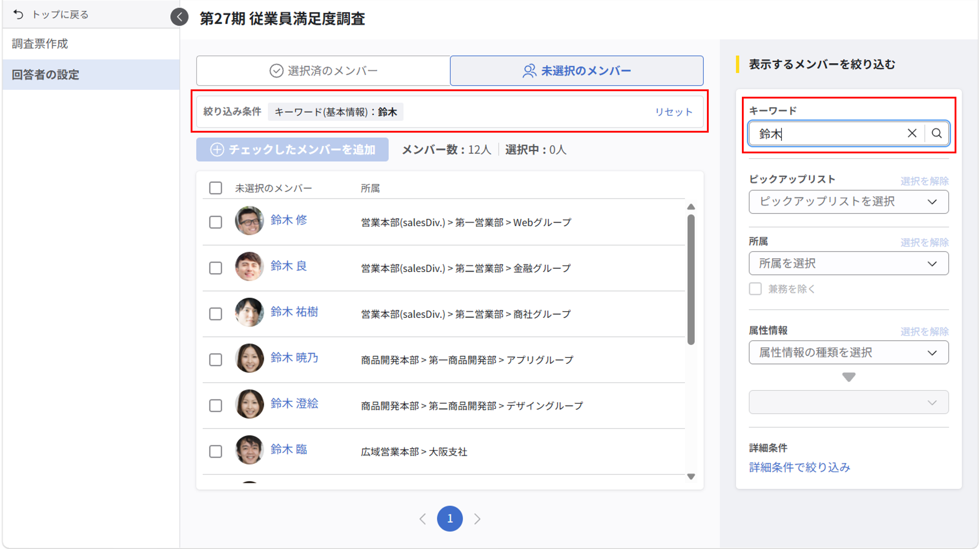Click the 未選択のメンバー column header
Image resolution: width=980 pixels, height=549 pixels.
274,188
